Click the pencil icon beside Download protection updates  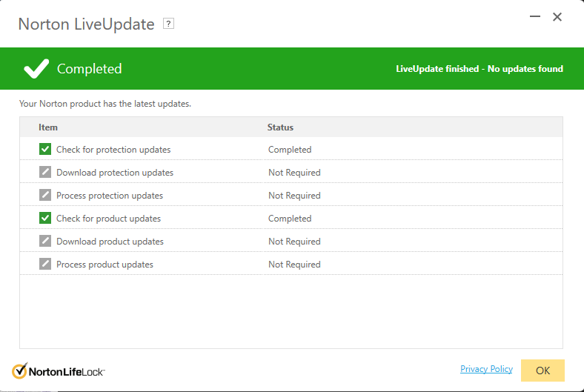tap(45, 173)
